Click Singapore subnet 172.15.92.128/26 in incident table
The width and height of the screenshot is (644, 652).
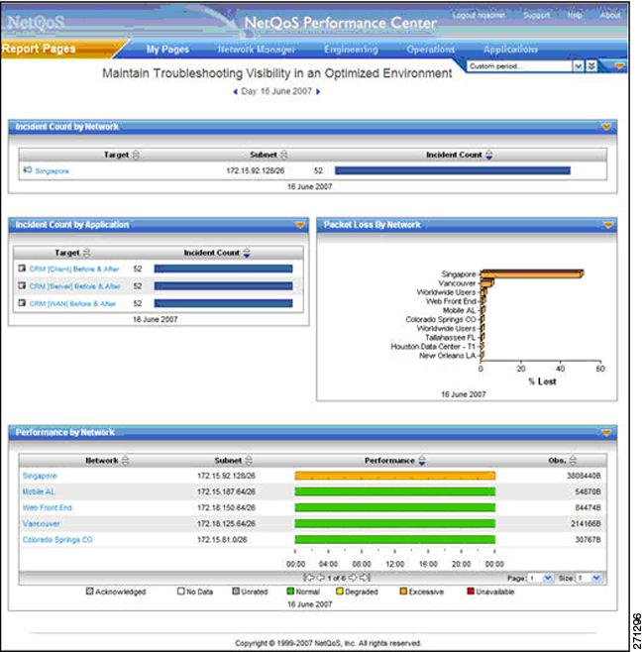(256, 170)
